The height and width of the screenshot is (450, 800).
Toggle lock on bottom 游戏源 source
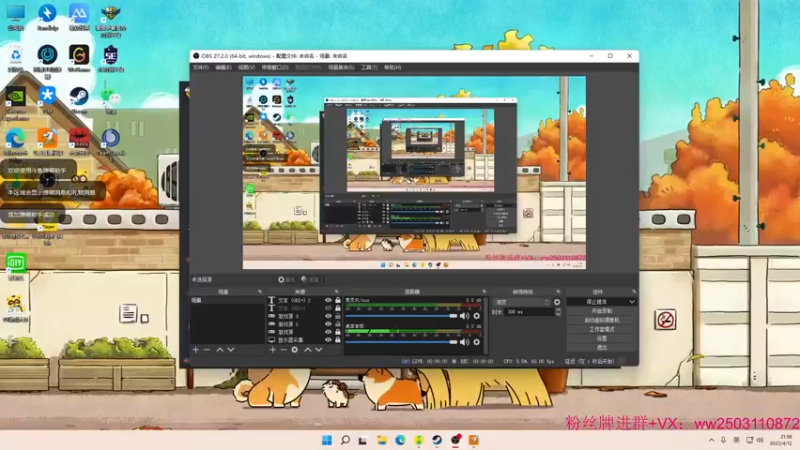338,332
